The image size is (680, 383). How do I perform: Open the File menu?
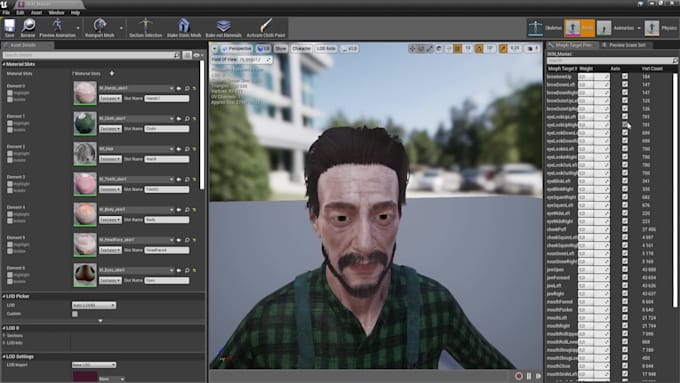[6, 13]
